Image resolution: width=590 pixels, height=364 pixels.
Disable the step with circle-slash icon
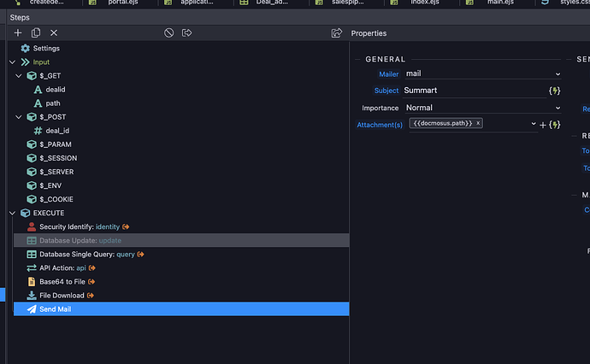point(169,32)
